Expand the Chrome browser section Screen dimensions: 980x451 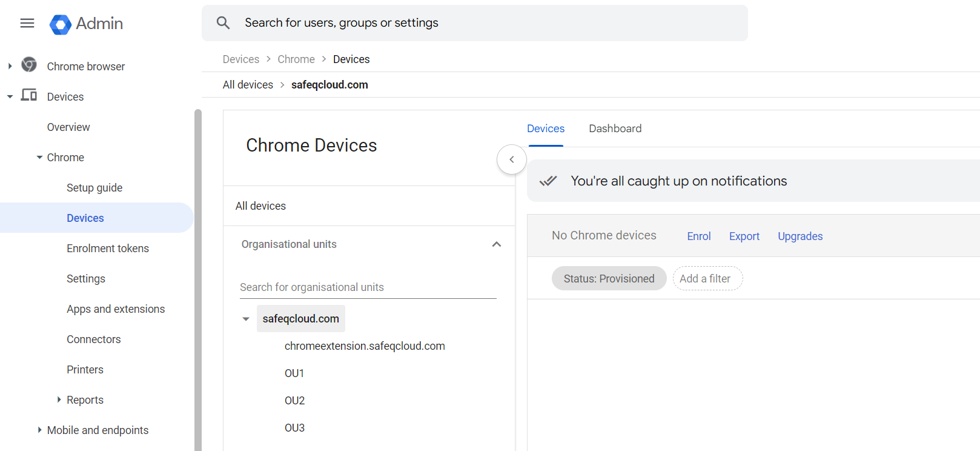tap(10, 66)
